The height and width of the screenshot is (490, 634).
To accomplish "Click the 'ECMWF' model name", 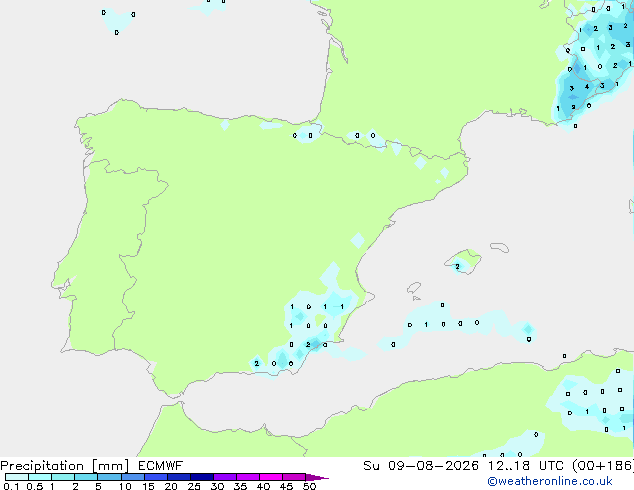I will coord(160,466).
